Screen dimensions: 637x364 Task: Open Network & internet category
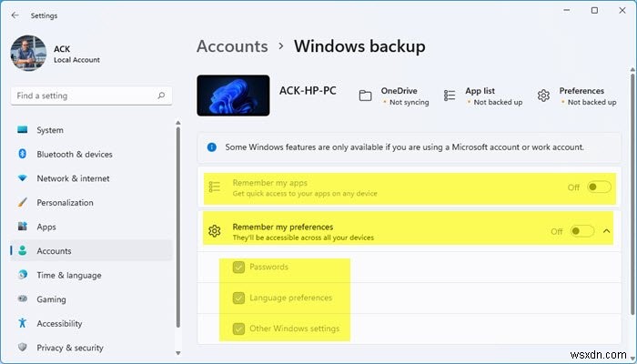click(x=91, y=178)
